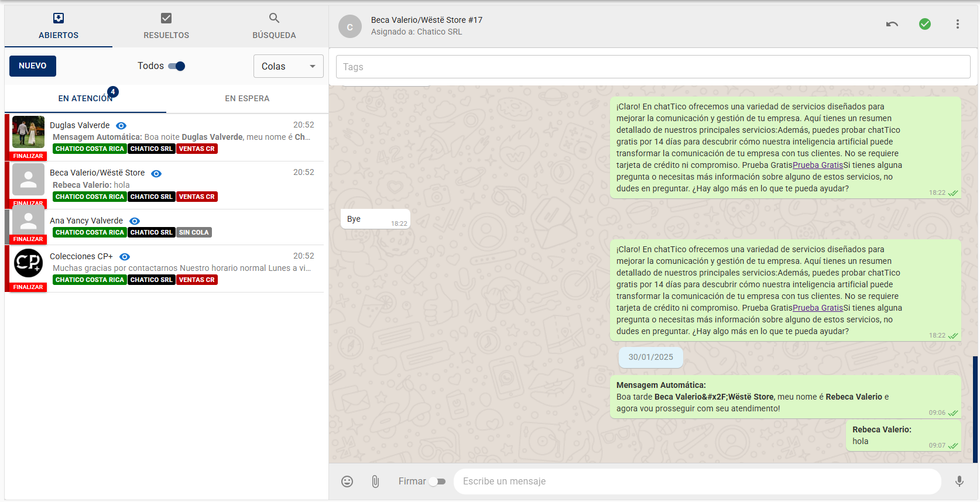Select the En Atención sub-tab

coord(85,98)
